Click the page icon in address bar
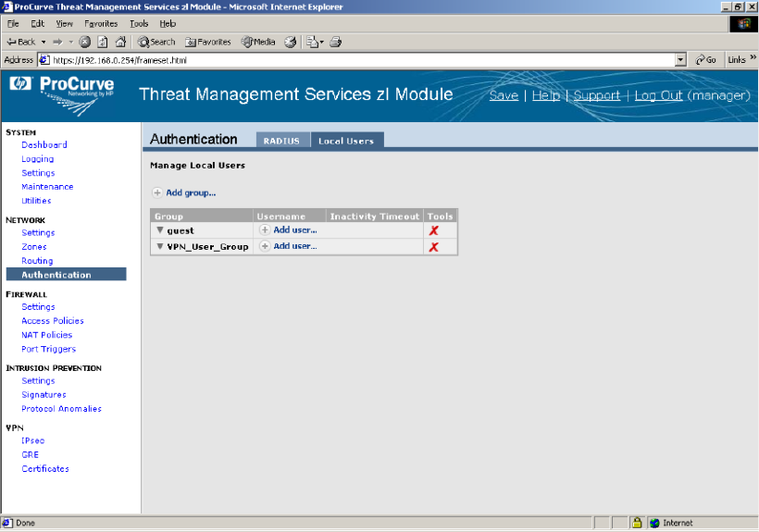The image size is (759, 532). [x=44, y=60]
